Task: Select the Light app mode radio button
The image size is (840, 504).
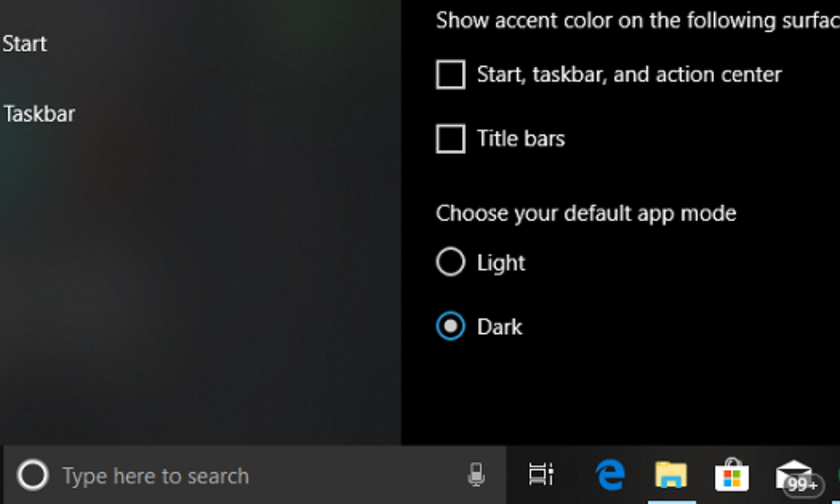Action: tap(451, 262)
